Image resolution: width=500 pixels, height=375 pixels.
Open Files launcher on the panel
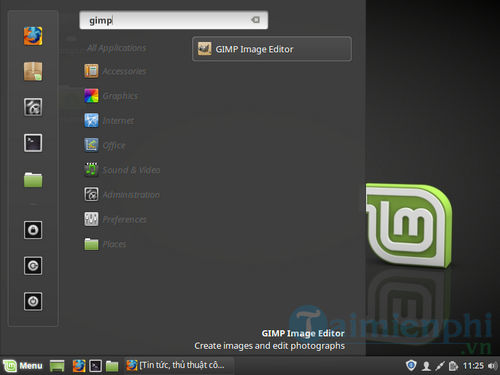(112, 366)
